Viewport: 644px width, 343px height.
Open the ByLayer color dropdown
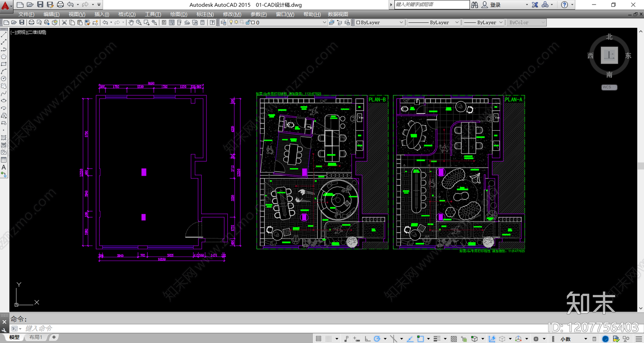coord(380,23)
